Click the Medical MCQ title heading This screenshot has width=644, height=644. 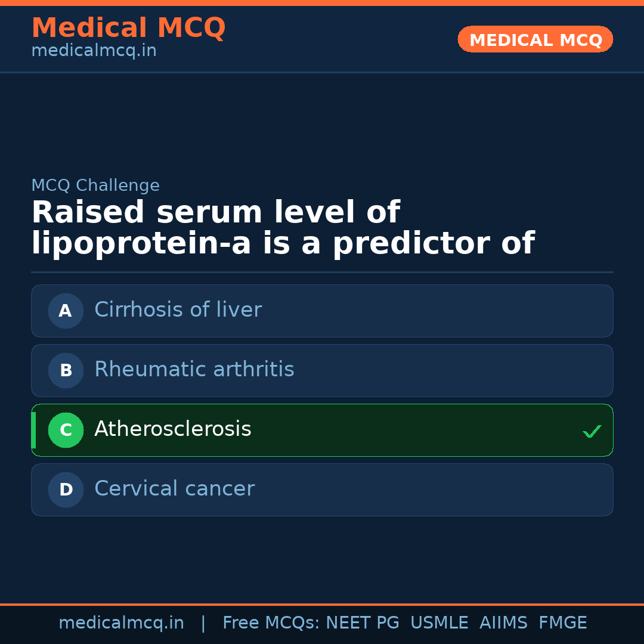click(x=128, y=28)
